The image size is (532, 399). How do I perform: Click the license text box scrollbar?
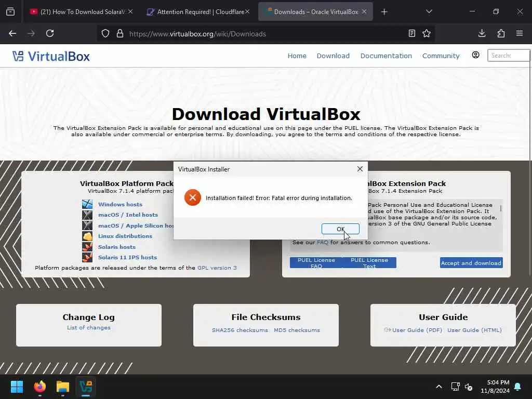(501, 208)
